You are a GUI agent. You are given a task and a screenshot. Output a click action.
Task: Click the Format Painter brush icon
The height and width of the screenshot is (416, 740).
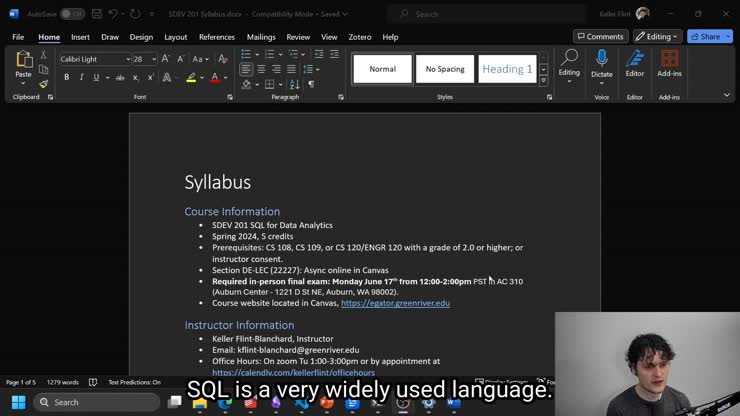click(x=43, y=85)
